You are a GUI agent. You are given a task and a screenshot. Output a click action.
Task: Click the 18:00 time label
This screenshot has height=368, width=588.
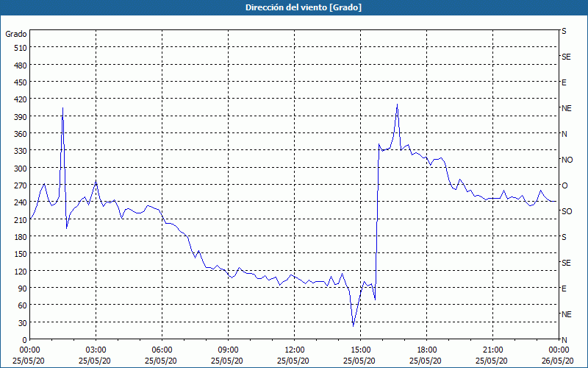[x=426, y=350]
